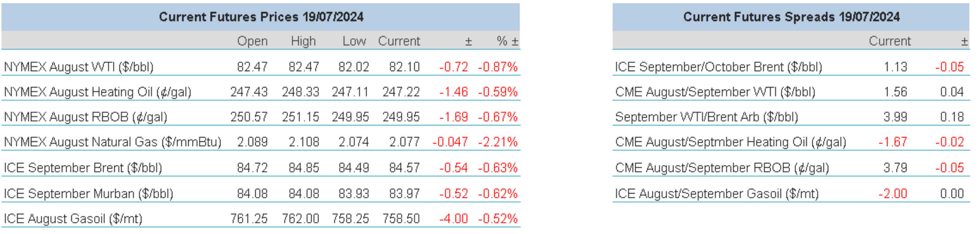This screenshot has height=234, width=980.
Task: Click the NYMEX August Heating Oil label
Action: coord(97,92)
